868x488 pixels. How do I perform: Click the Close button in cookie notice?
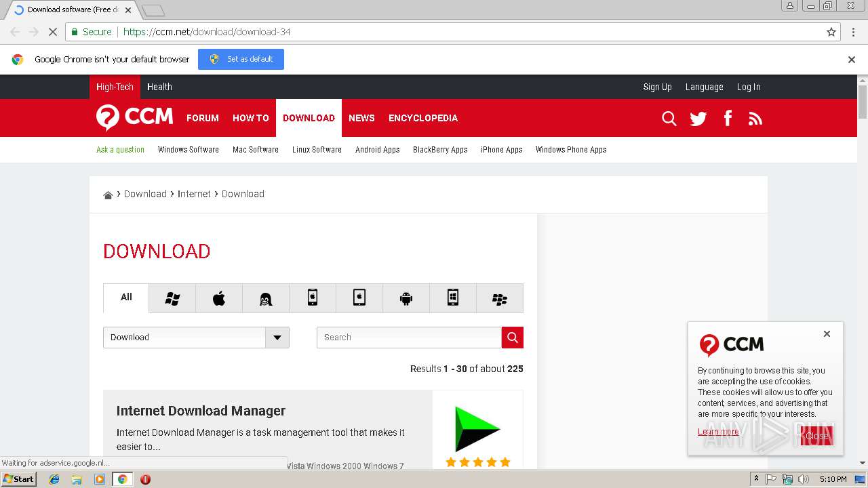point(816,436)
